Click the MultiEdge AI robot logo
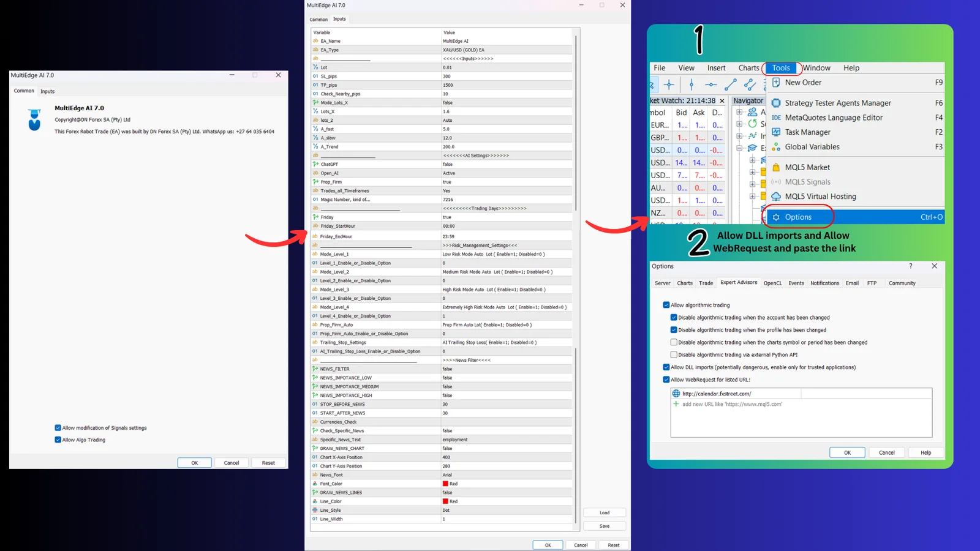 (34, 119)
